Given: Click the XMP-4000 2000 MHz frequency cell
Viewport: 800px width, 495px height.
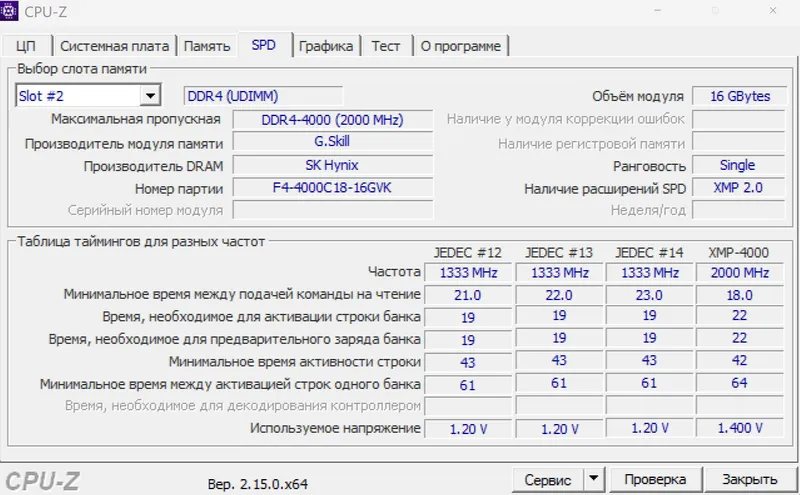Looking at the screenshot, I should click(740, 273).
